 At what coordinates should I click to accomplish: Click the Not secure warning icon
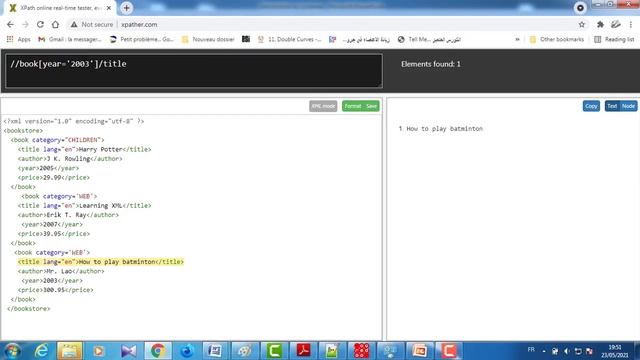pos(74,24)
